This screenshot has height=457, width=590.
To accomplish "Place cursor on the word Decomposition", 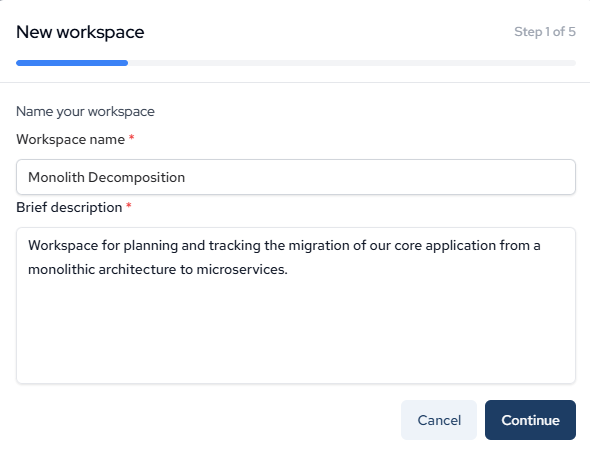I will pyautogui.click(x=136, y=178).
